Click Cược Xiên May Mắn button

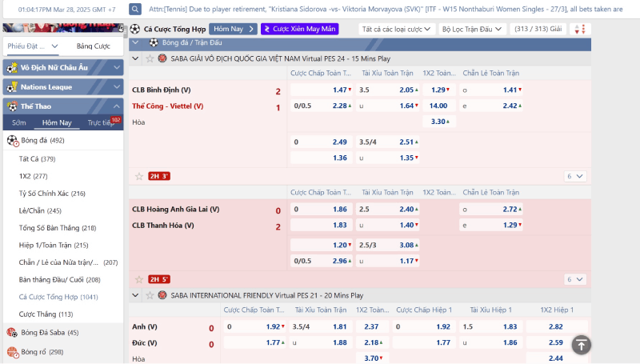[x=299, y=29]
